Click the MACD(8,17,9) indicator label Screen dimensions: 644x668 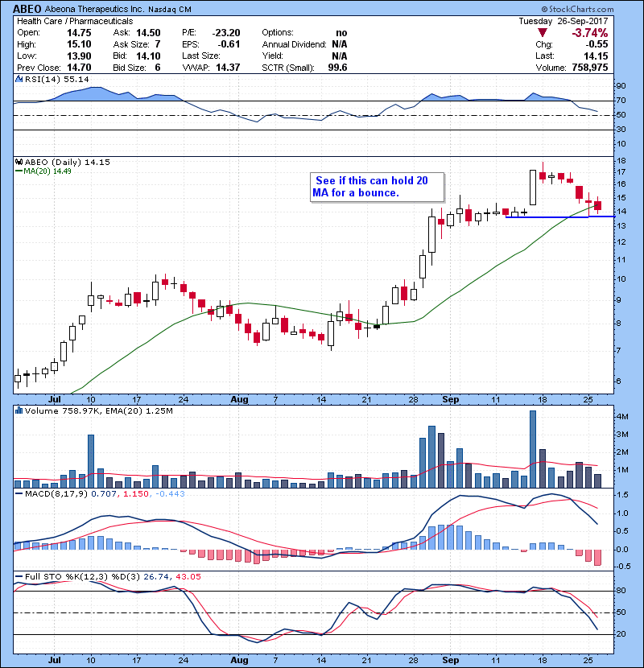pos(56,494)
